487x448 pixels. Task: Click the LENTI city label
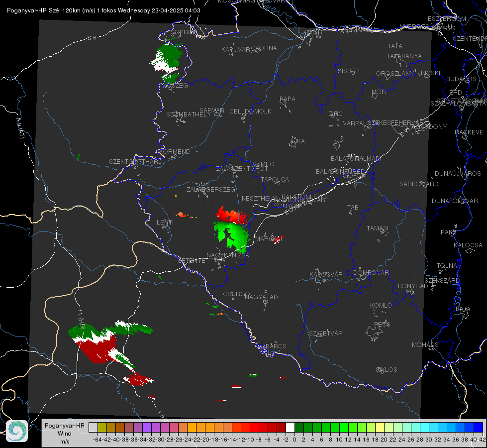165,223
